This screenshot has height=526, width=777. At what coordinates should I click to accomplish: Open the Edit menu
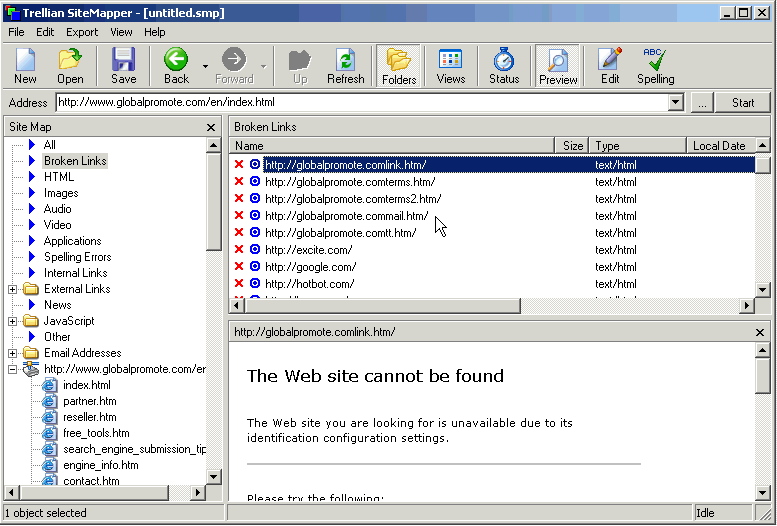(x=45, y=32)
